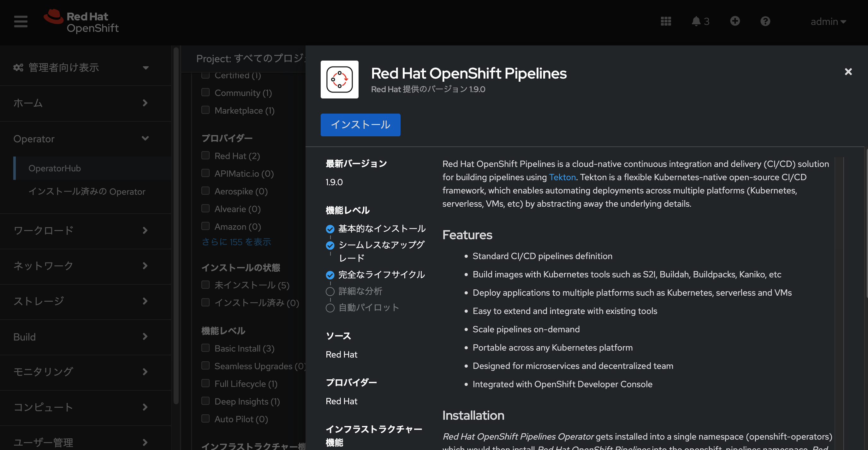Click the Project selector dropdown
The image size is (868, 450).
[250, 59]
